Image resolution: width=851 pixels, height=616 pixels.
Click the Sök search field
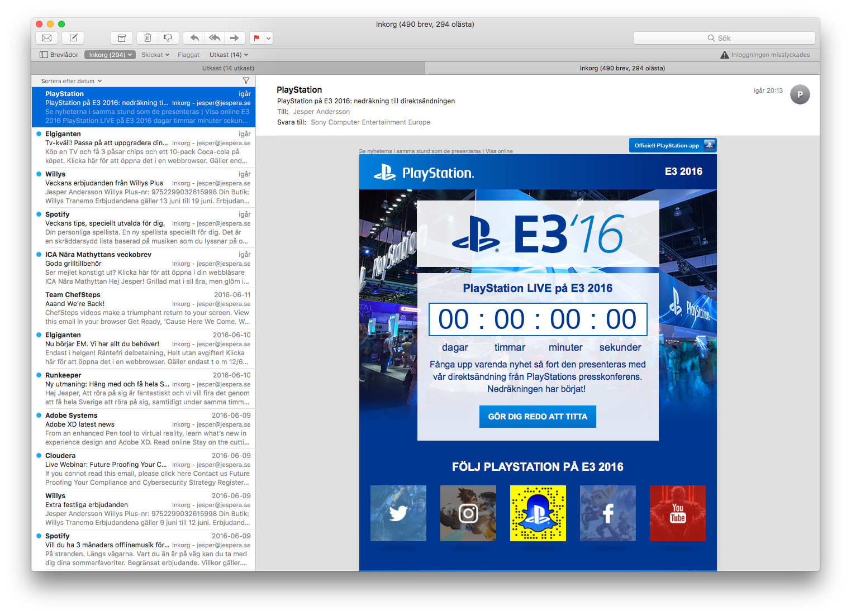pyautogui.click(x=724, y=38)
